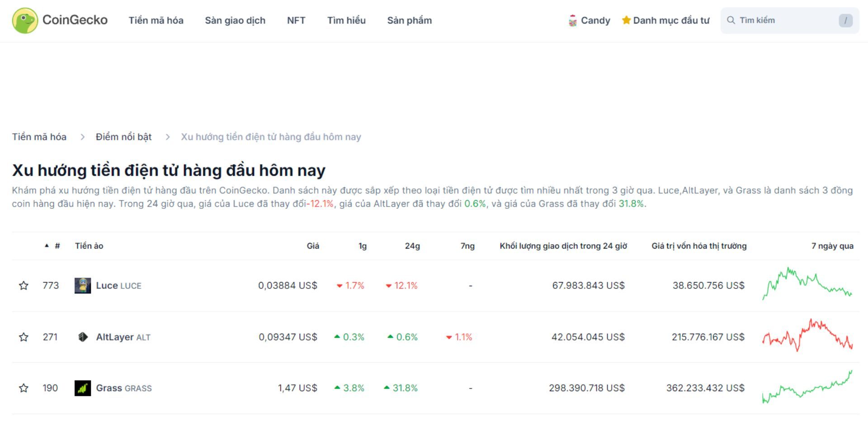Click the star icon next to Danh mục đầu tư
Image resolution: width=868 pixels, height=425 pixels.
pos(626,20)
